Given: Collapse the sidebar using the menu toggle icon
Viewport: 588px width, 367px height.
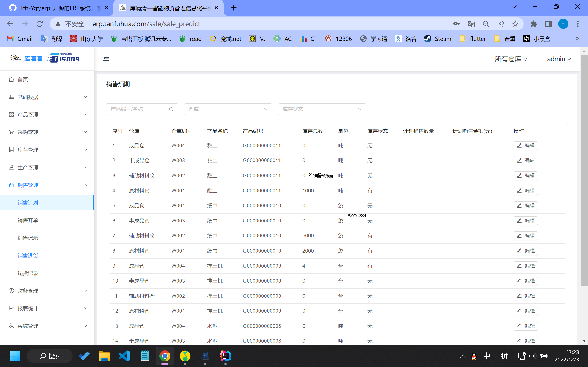Looking at the screenshot, I should (x=106, y=58).
